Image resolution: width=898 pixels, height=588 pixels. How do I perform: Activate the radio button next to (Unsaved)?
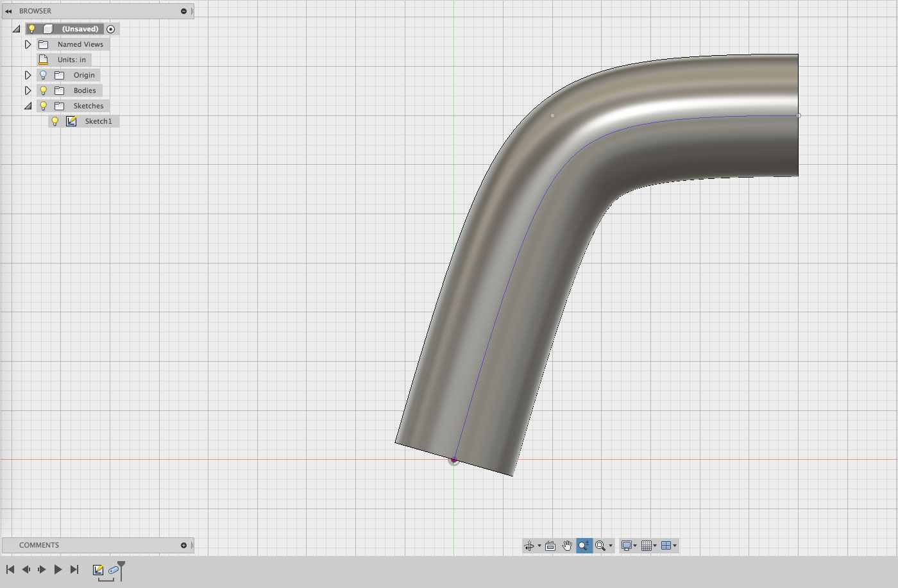(111, 29)
